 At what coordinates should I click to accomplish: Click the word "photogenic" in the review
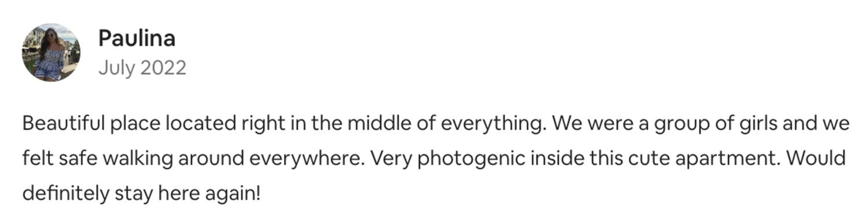pyautogui.click(x=471, y=158)
